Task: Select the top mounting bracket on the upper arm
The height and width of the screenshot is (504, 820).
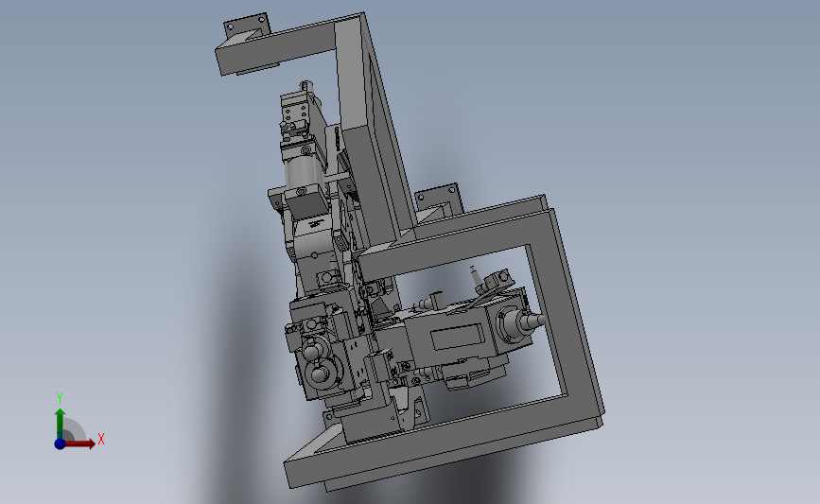Action: click(x=246, y=26)
